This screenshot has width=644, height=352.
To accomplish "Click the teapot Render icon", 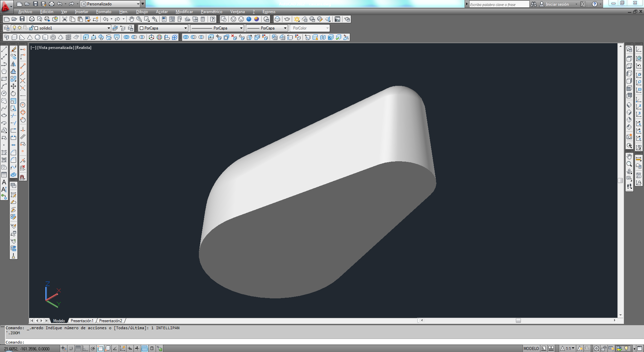I will pos(287,19).
